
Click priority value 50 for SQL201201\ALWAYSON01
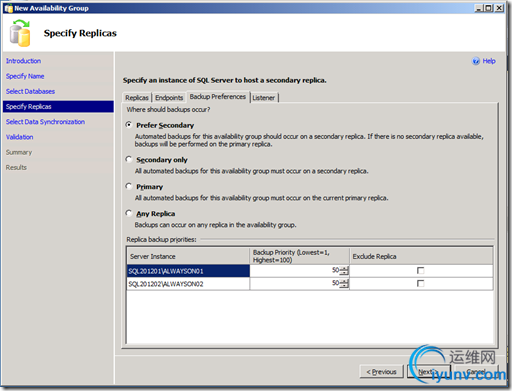coord(335,270)
